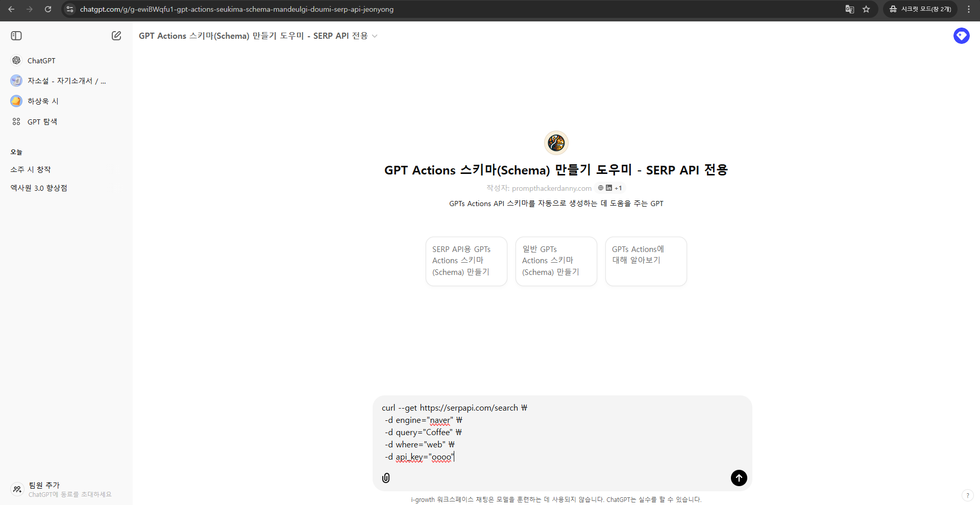Open 팀원 추가 invite option
The width and height of the screenshot is (980, 505).
click(66, 489)
